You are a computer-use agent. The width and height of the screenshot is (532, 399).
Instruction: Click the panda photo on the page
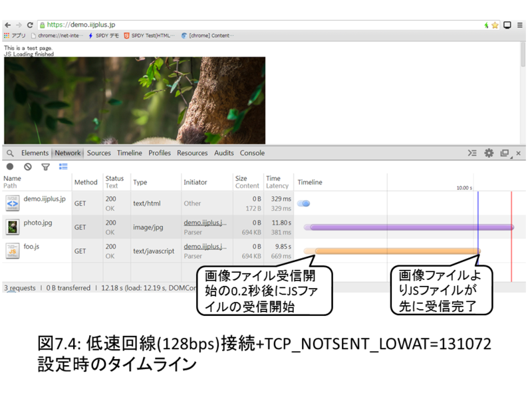point(135,100)
